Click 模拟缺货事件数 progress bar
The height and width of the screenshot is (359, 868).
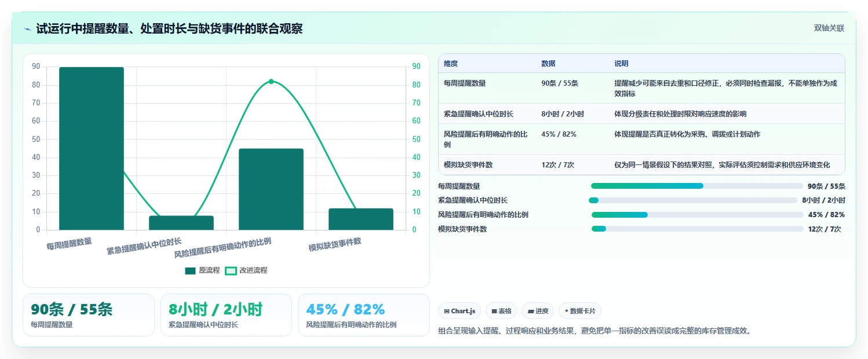[697, 229]
